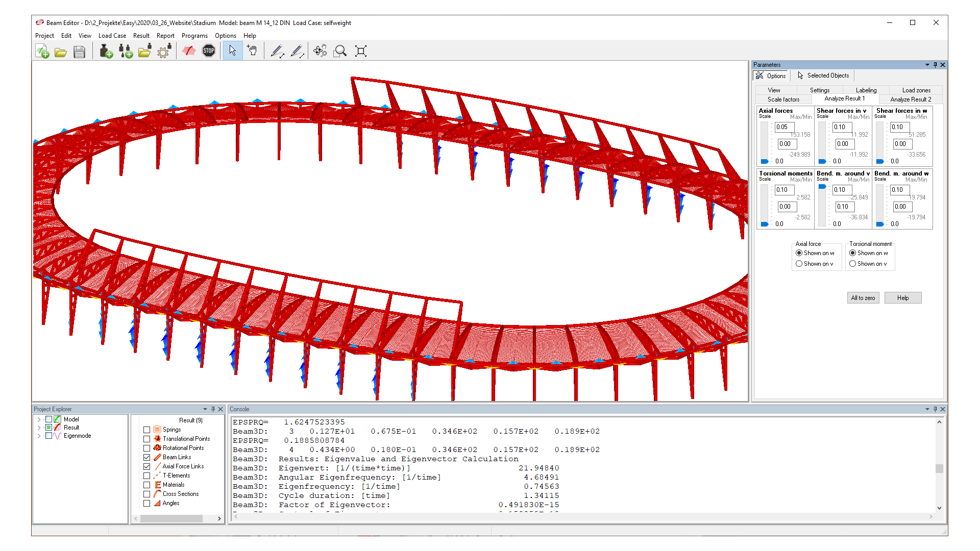Select the arrow selection tool
This screenshot has height=551, width=980.
coord(232,51)
